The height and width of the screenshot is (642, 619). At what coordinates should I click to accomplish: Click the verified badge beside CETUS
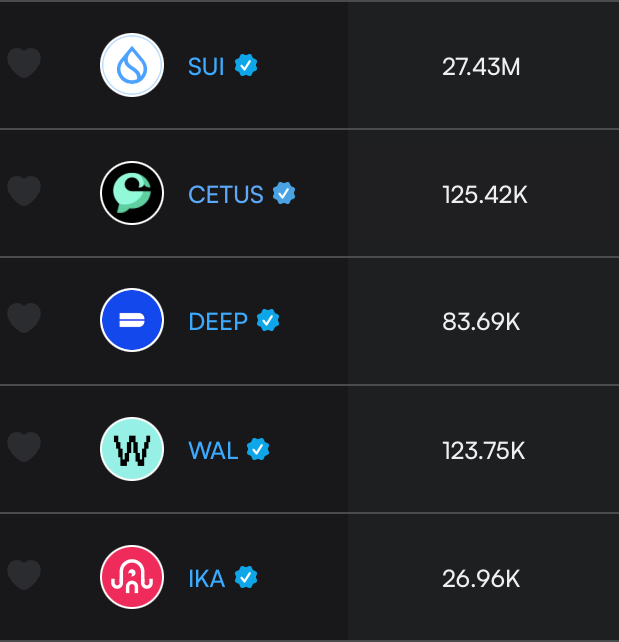[x=284, y=193]
